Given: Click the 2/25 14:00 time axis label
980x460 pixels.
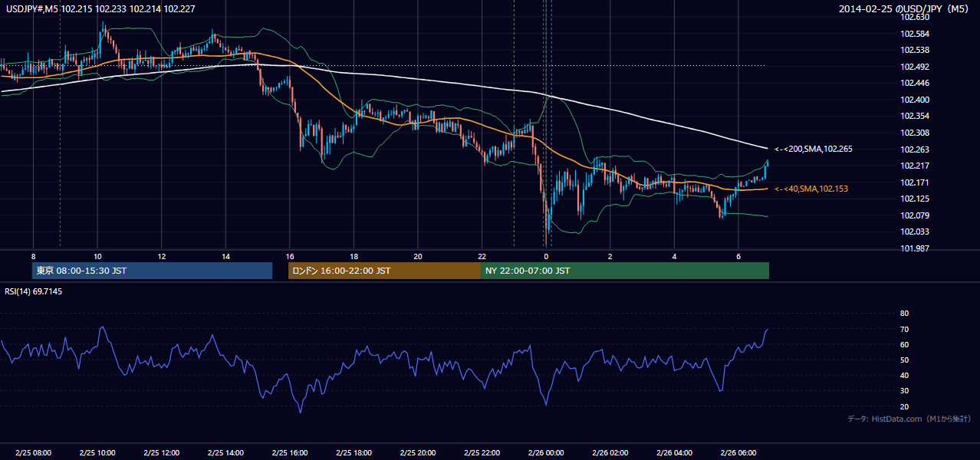Looking at the screenshot, I should click(x=225, y=453).
